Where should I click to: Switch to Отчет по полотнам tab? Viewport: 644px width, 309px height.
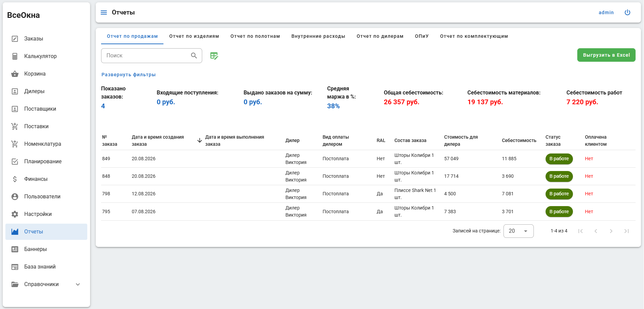(255, 36)
